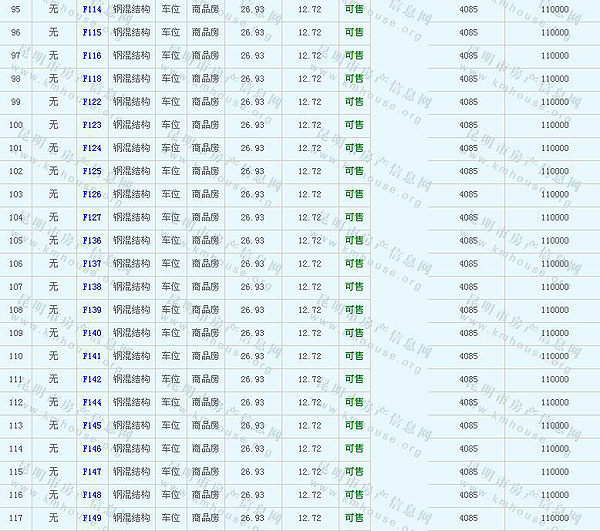Open the F114 parking unit link
Viewport: 600px width, 531px height.
92,9
